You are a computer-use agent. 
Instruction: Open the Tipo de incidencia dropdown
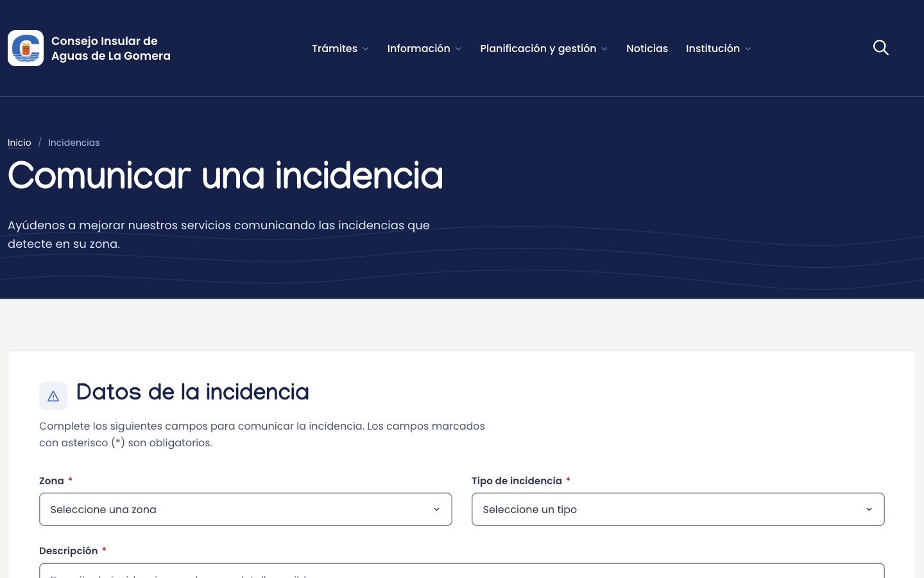(x=678, y=509)
